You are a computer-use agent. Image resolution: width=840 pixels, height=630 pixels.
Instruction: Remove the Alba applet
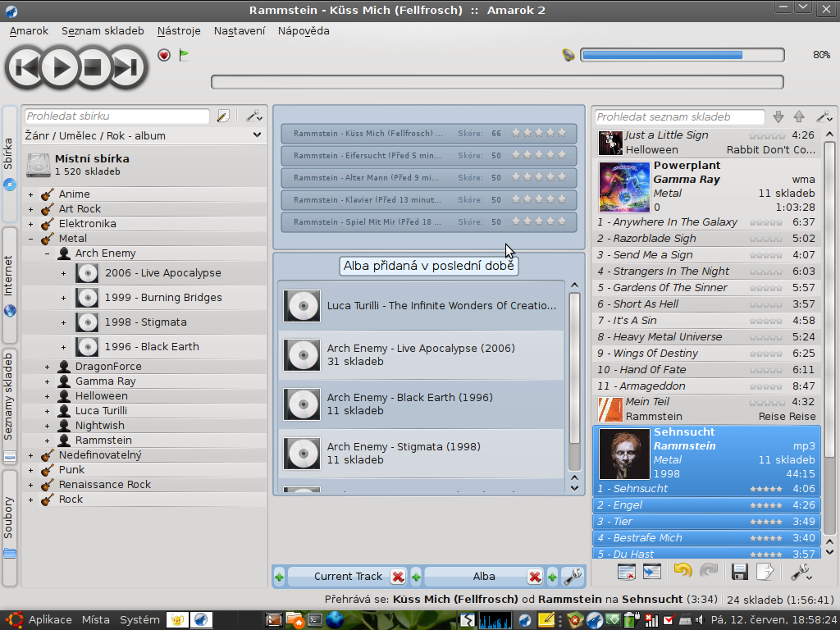click(535, 577)
